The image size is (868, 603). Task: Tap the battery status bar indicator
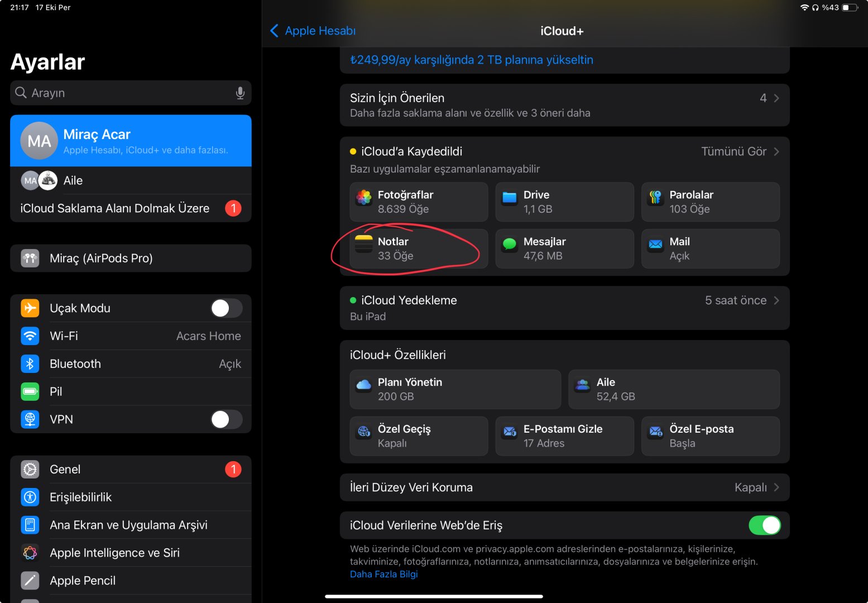(850, 8)
